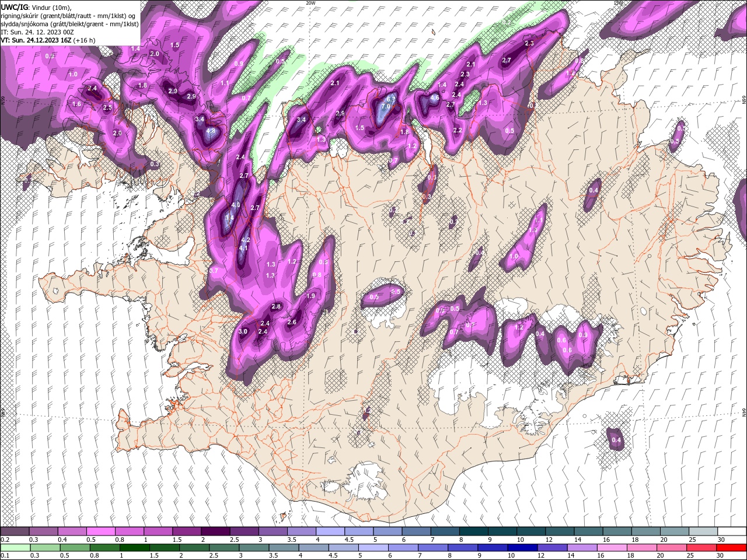Click the palest green swatch starting the bottom legend row

tap(15, 547)
